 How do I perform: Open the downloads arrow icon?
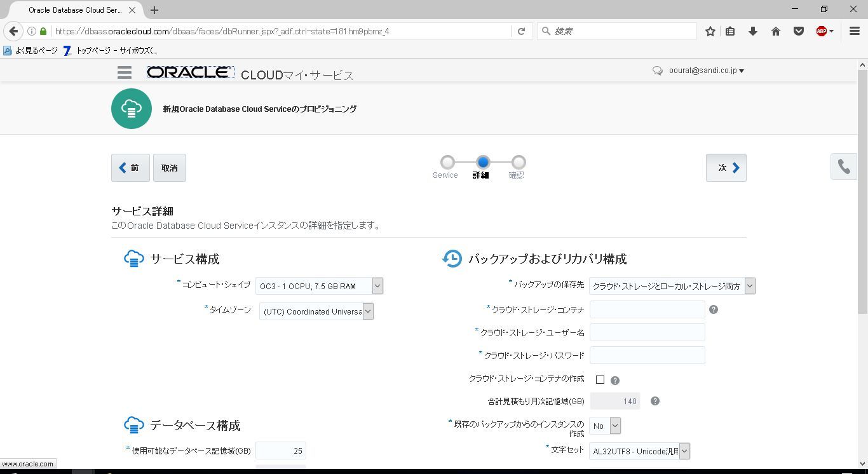pyautogui.click(x=753, y=31)
